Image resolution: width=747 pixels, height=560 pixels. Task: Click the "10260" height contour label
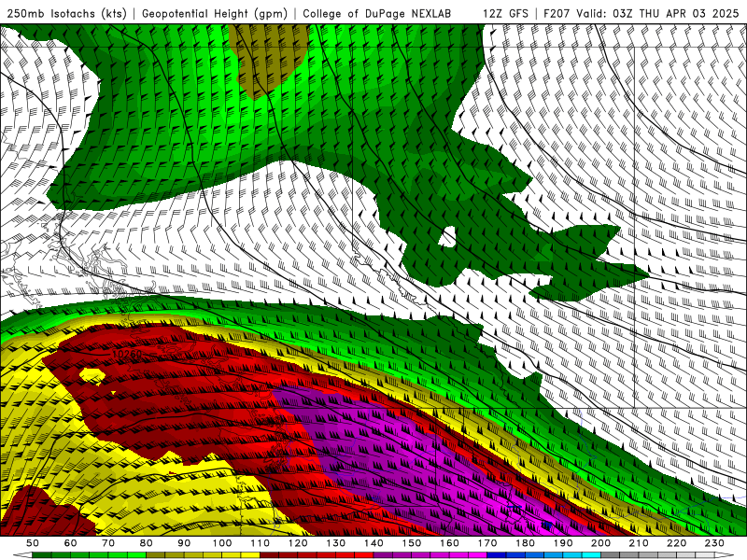point(127,355)
